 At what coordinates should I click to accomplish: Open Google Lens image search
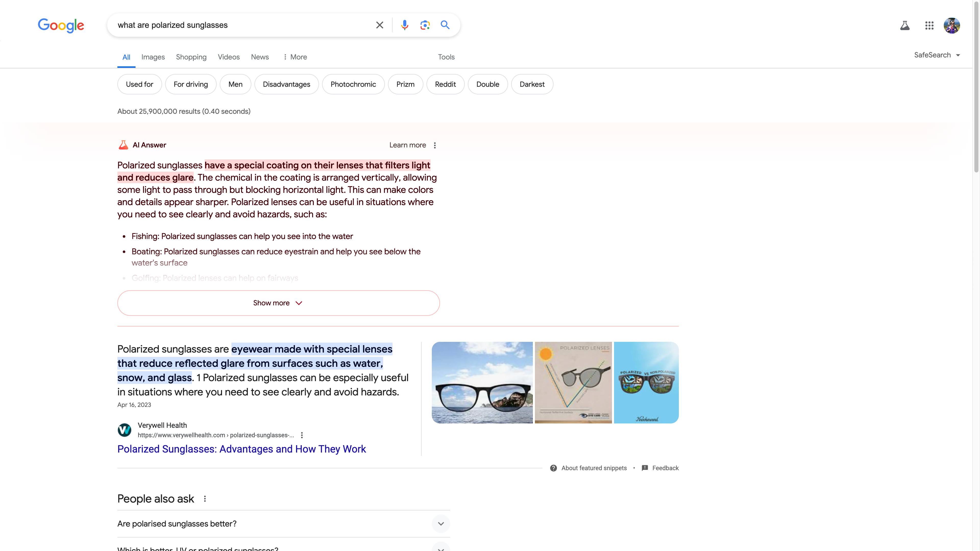pyautogui.click(x=425, y=25)
